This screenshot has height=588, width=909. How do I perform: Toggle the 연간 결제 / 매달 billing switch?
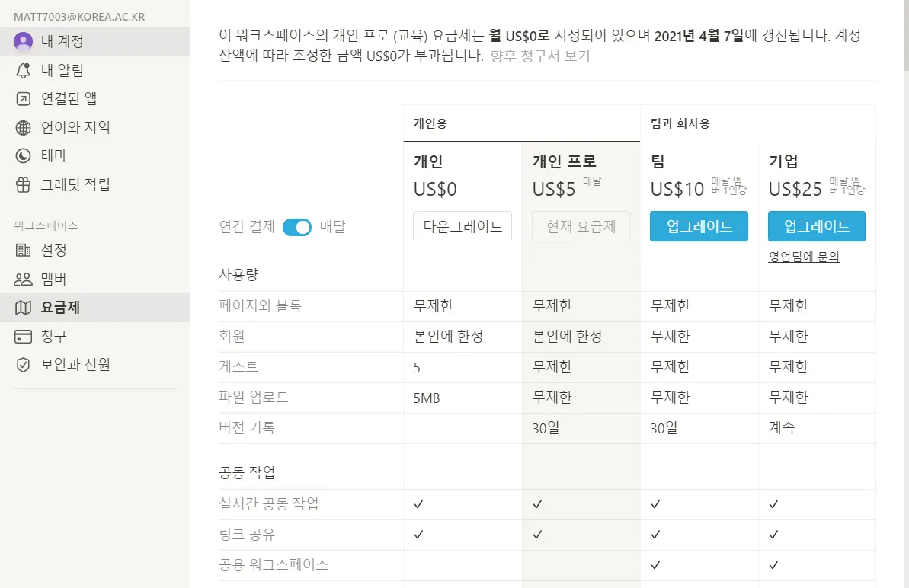[x=297, y=227]
